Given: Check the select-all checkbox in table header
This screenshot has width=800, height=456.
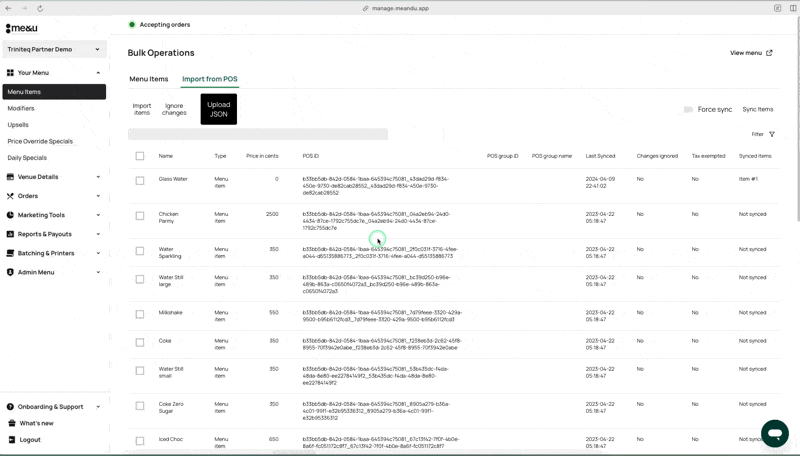Looking at the screenshot, I should tap(140, 156).
